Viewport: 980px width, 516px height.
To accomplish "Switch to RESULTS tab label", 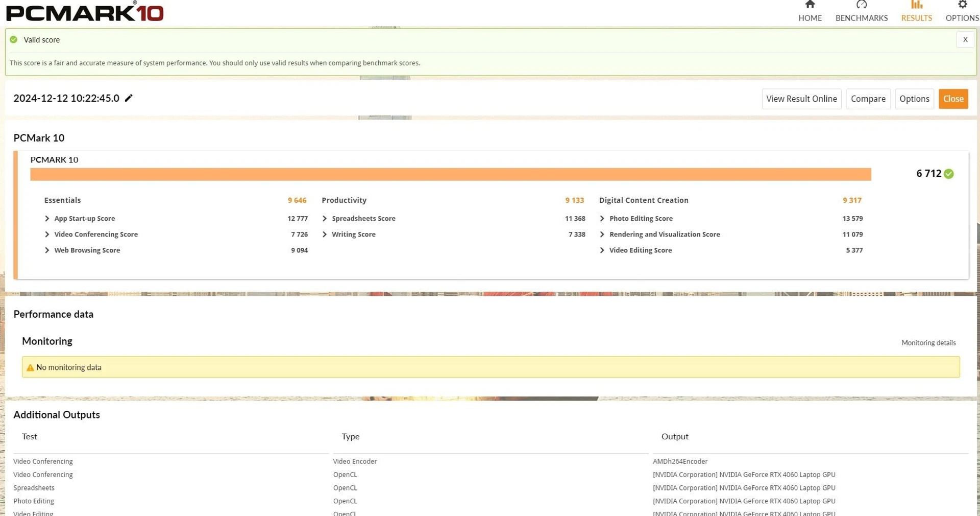I will click(x=917, y=18).
